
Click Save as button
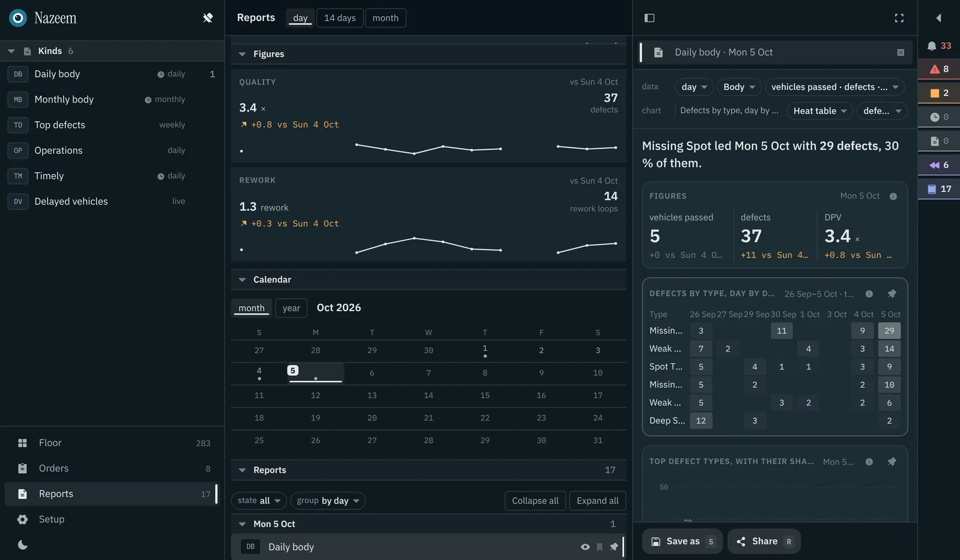coord(682,541)
